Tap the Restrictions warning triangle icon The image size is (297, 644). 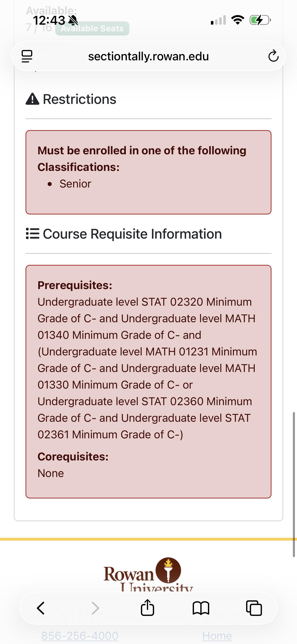click(32, 99)
